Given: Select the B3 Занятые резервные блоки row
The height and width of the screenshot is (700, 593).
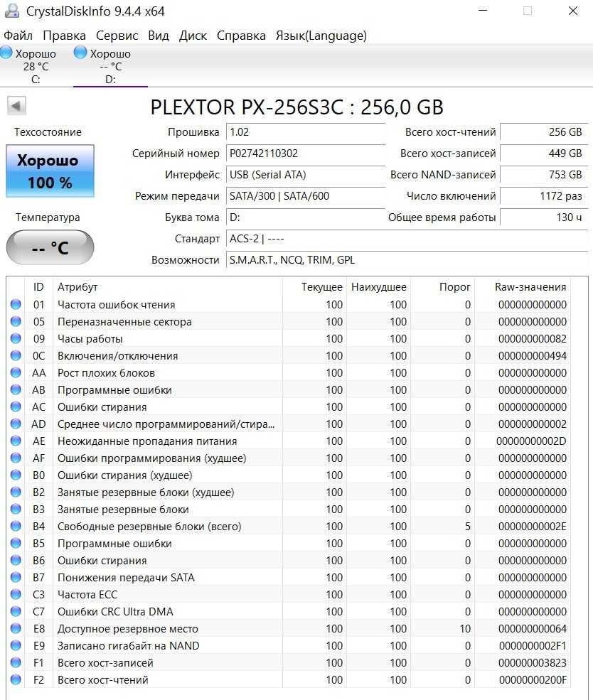Looking at the screenshot, I should click(x=289, y=510).
